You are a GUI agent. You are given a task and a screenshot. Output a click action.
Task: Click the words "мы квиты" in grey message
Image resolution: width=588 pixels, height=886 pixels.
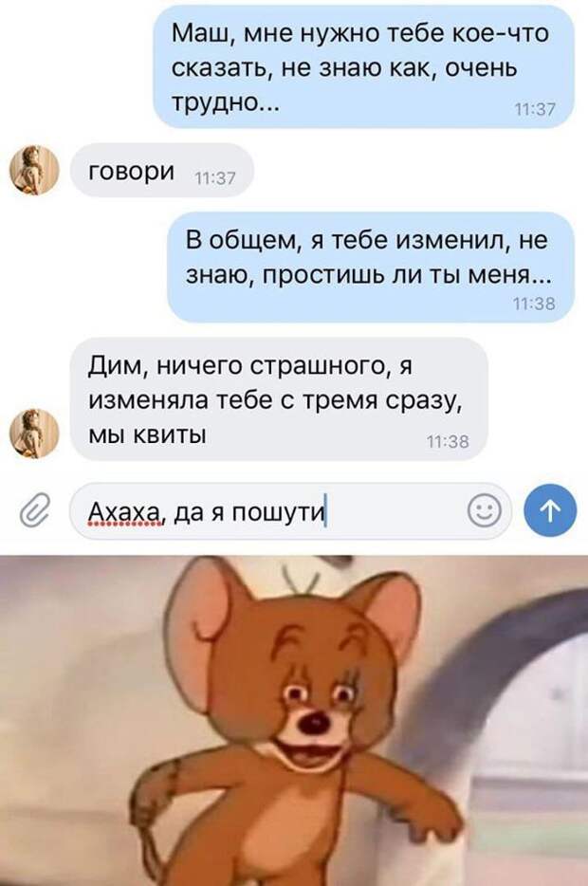point(147,434)
